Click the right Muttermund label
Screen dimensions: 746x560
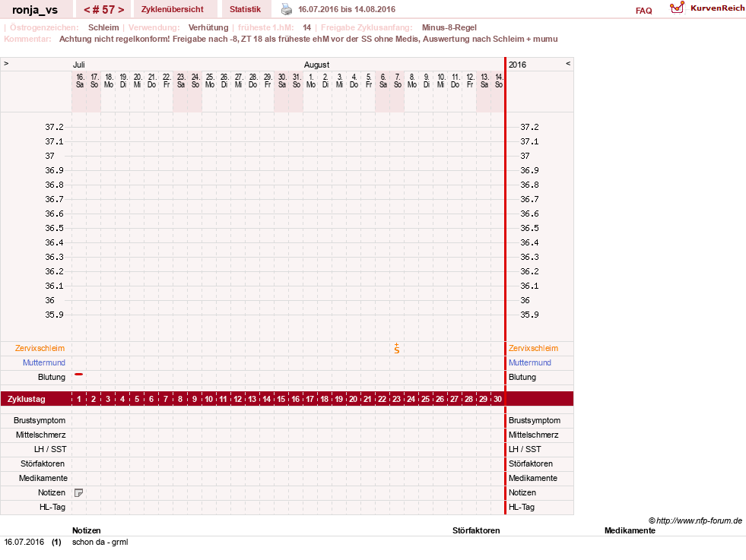530,362
